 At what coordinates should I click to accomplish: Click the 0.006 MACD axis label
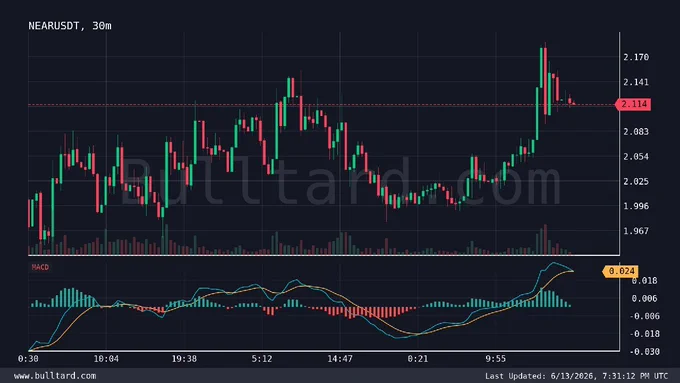point(644,298)
